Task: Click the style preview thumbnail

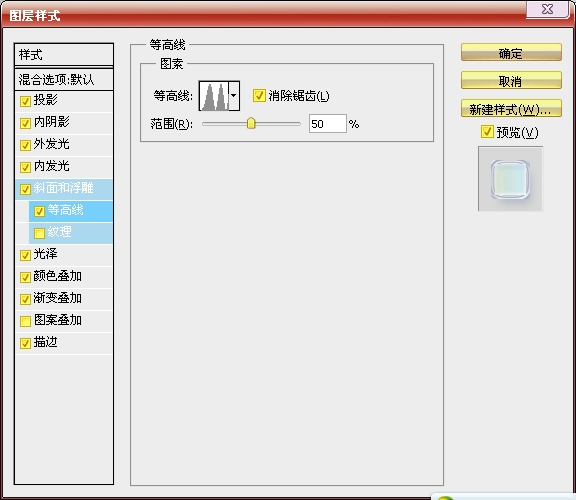Action: coord(510,179)
